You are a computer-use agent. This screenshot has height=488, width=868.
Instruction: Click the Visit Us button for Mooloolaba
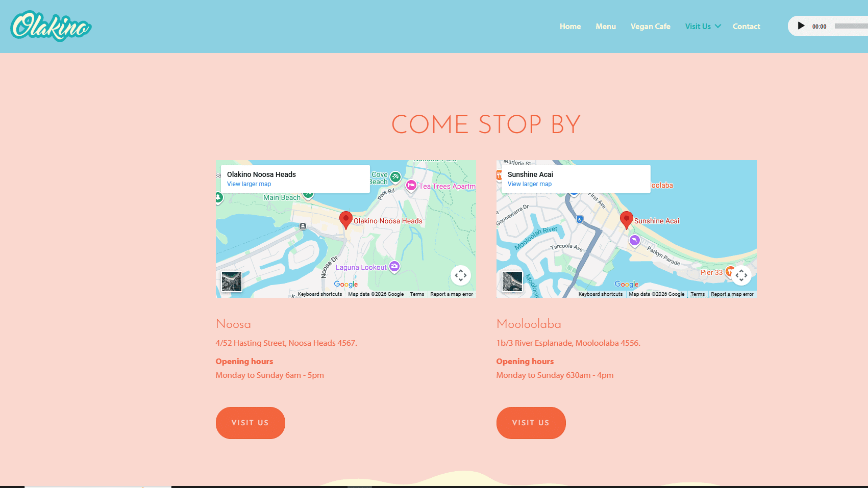(x=531, y=423)
